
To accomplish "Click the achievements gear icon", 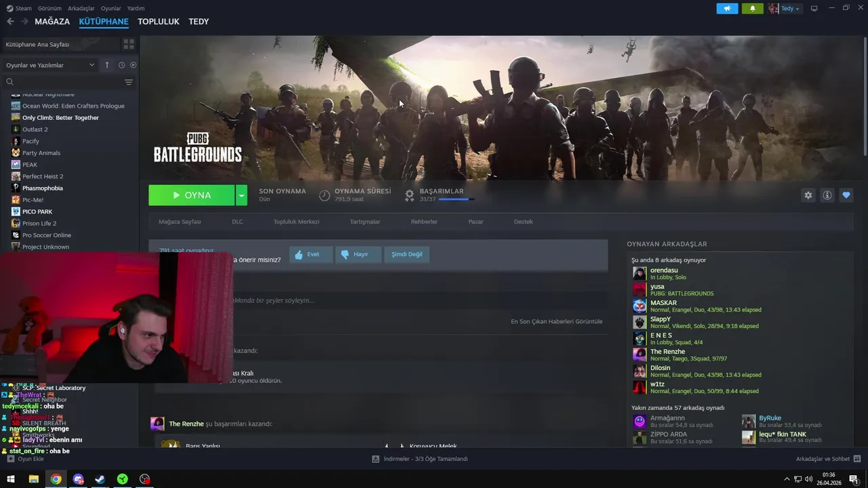I will click(410, 195).
